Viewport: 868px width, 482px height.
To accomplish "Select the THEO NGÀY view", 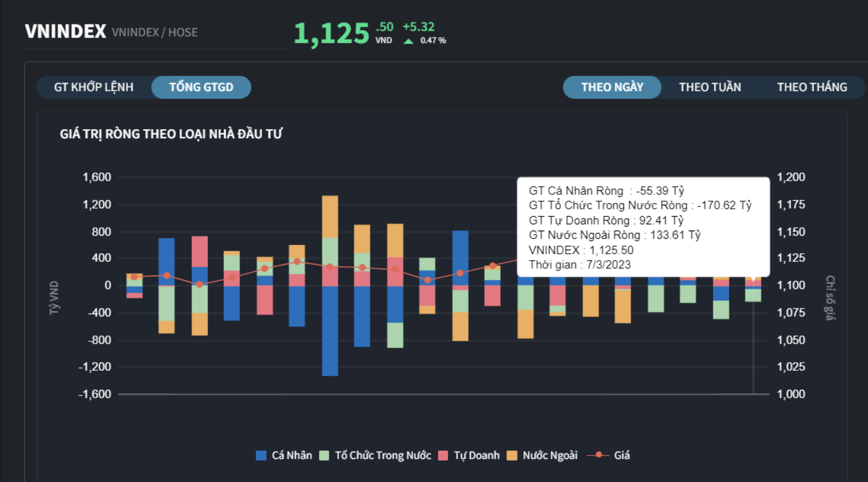I will click(612, 87).
